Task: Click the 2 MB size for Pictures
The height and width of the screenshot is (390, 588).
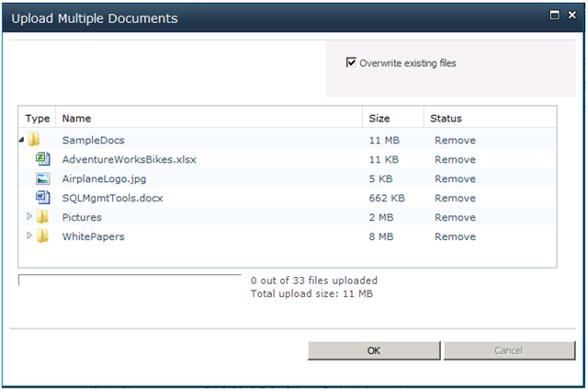Action: tap(381, 217)
